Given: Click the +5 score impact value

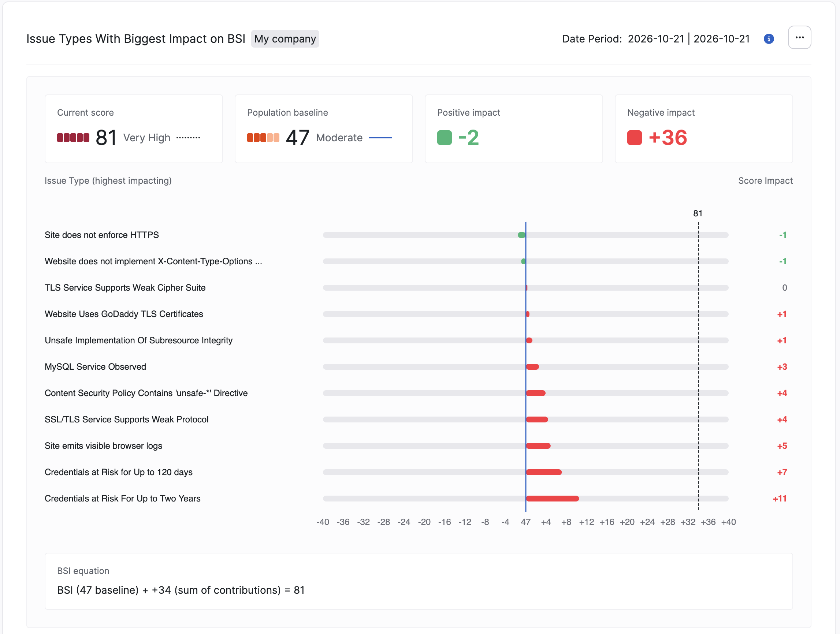Looking at the screenshot, I should (x=782, y=446).
